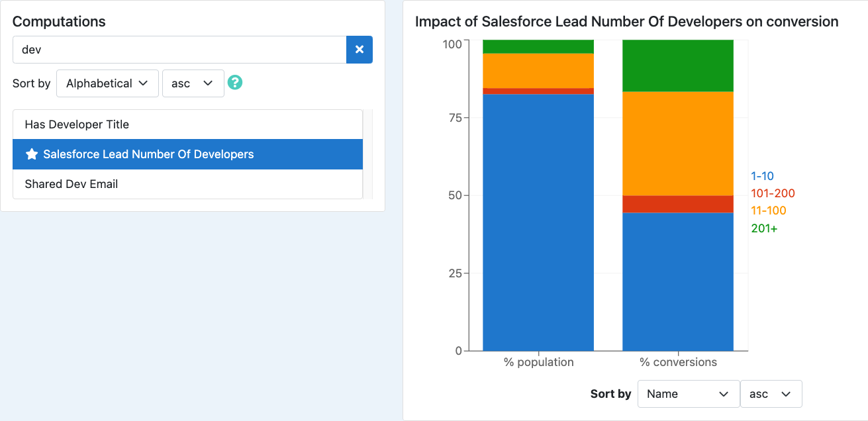Select the Has Developer Title computation
This screenshot has height=421, width=868.
click(188, 124)
